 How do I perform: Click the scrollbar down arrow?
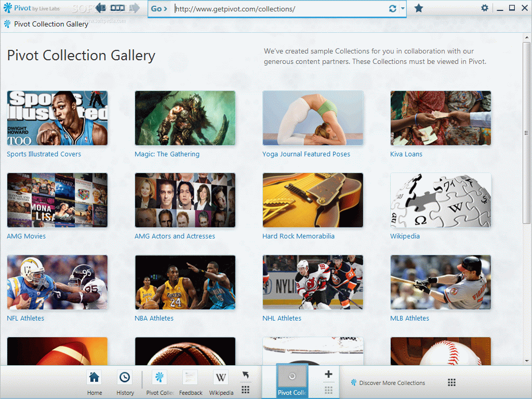point(527,362)
